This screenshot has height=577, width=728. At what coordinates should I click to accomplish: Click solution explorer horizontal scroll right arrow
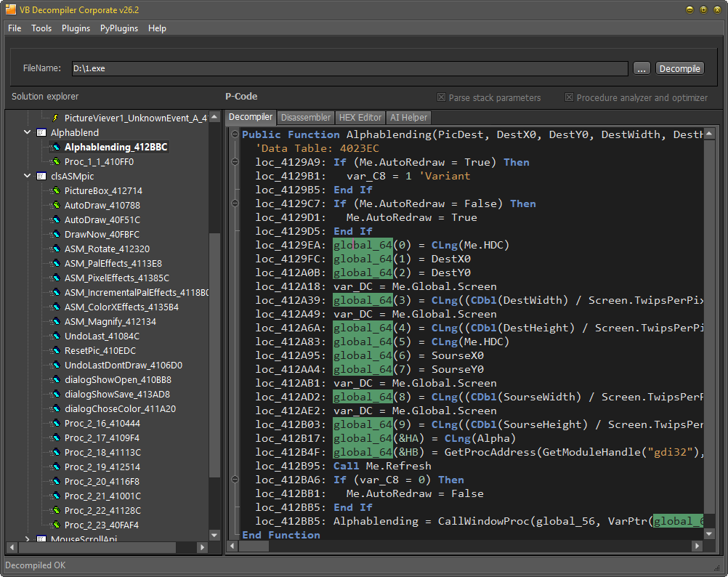point(202,547)
